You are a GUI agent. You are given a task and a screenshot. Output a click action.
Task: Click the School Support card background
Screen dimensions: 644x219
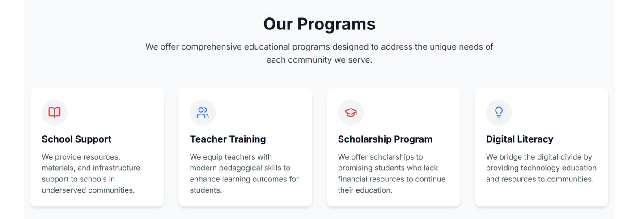point(97,147)
